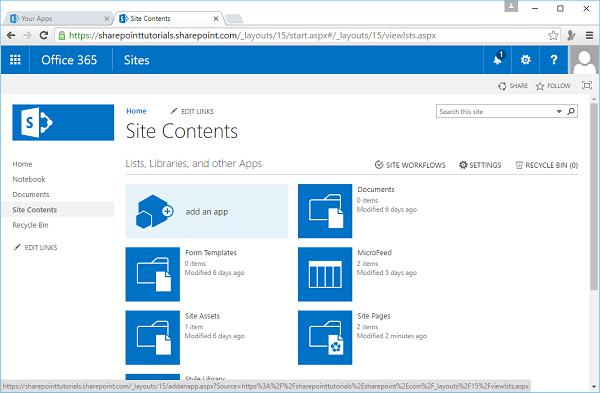
Task: Click the pencil icon in left navigation
Action: (x=17, y=247)
